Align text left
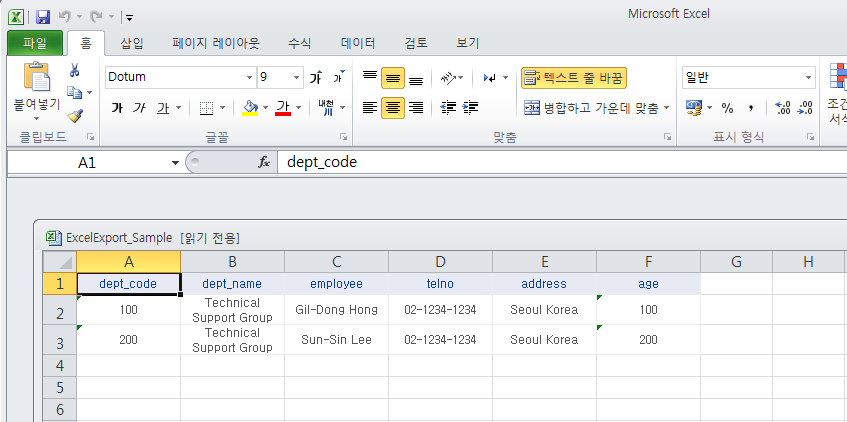 click(369, 108)
